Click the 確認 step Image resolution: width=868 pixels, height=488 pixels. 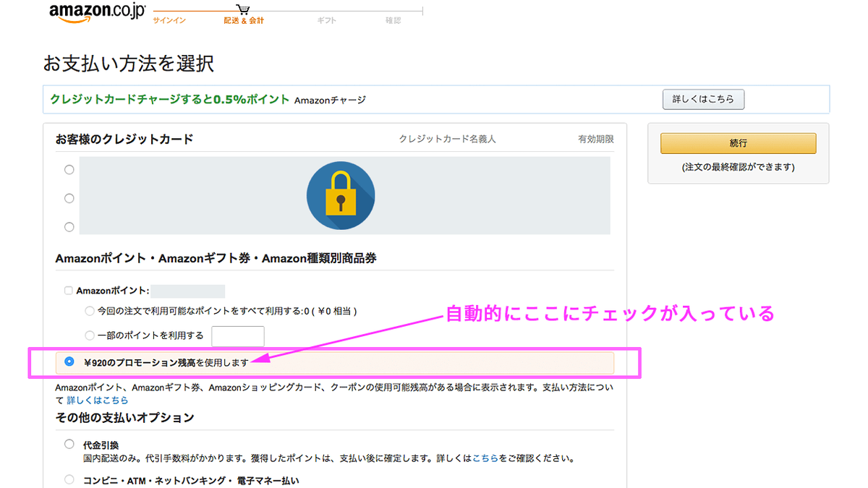coord(393,21)
